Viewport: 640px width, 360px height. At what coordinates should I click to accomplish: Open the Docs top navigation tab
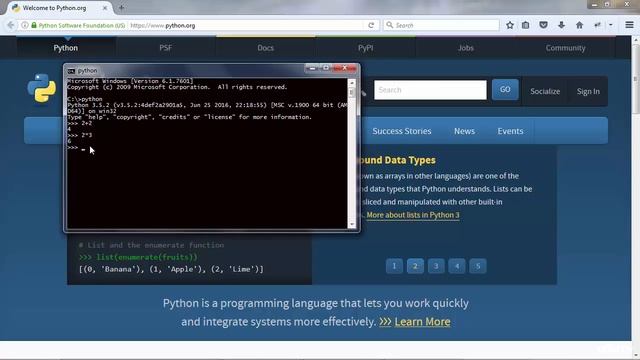coord(265,48)
